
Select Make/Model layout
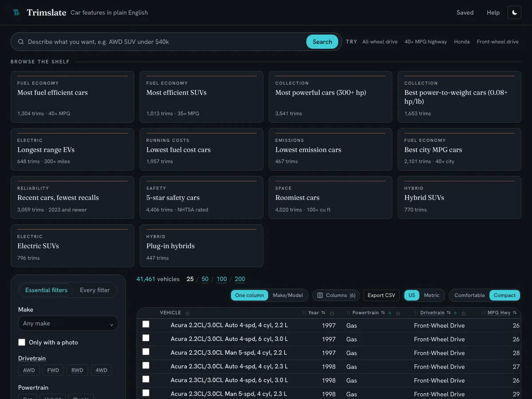(288, 295)
